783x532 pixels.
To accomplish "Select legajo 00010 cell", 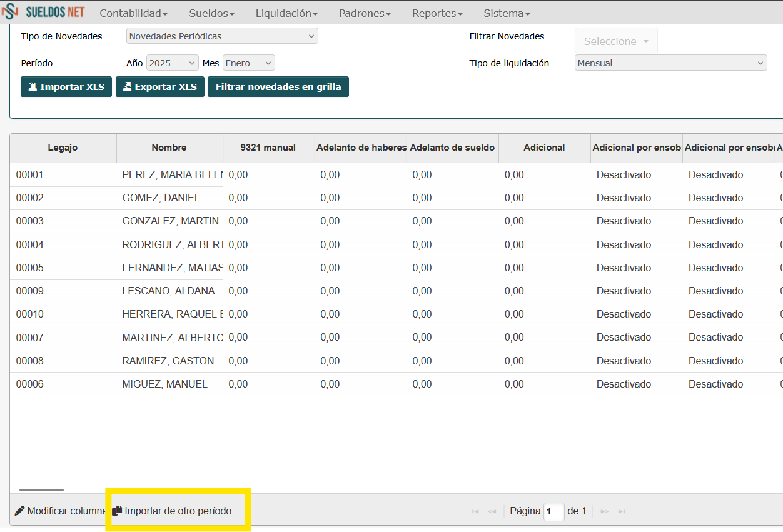I will tap(63, 314).
